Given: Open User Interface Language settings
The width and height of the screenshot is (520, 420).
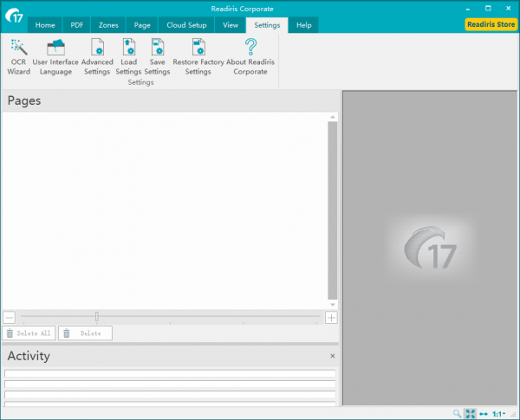Looking at the screenshot, I should 55,56.
